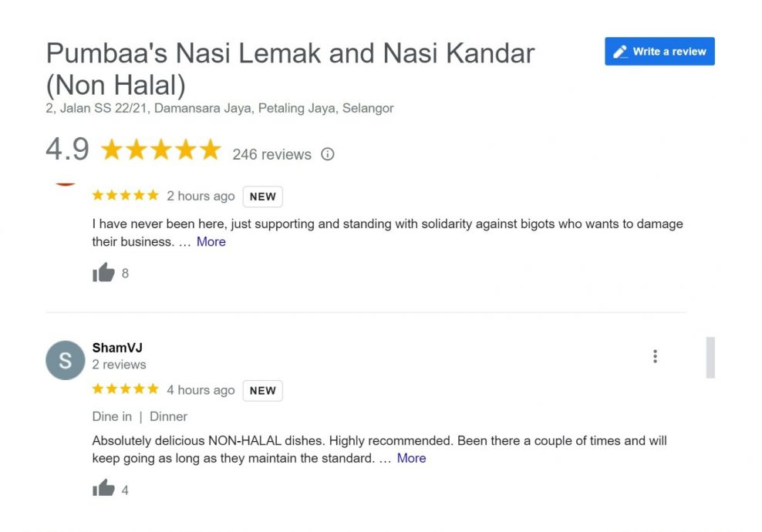Expand ShamVJ's review with More link
The width and height of the screenshot is (762, 532).
pyautogui.click(x=411, y=458)
